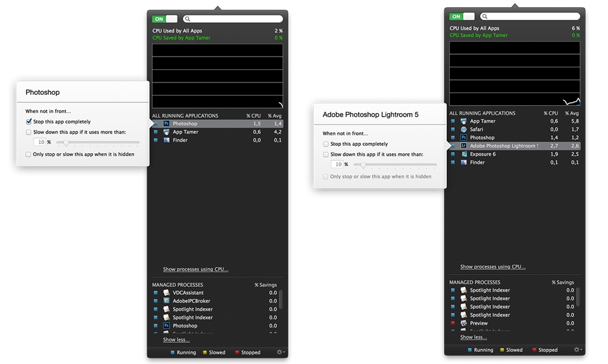The width and height of the screenshot is (608, 364).
Task: Click the Photoshop icon in the right window's running applications
Action: [x=463, y=137]
